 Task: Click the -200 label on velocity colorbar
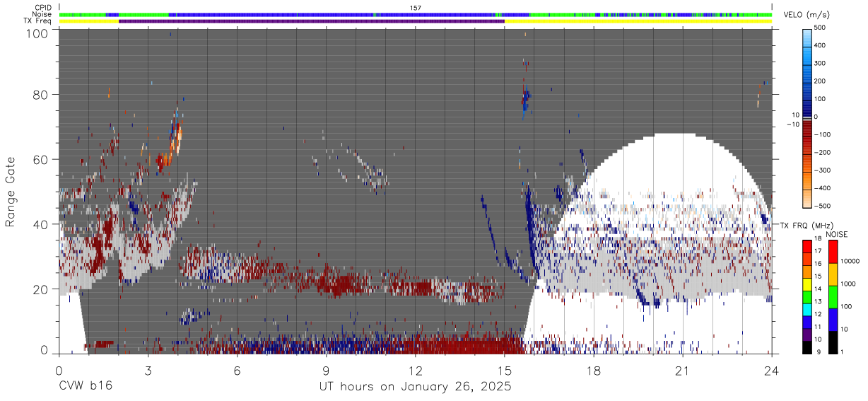823,152
